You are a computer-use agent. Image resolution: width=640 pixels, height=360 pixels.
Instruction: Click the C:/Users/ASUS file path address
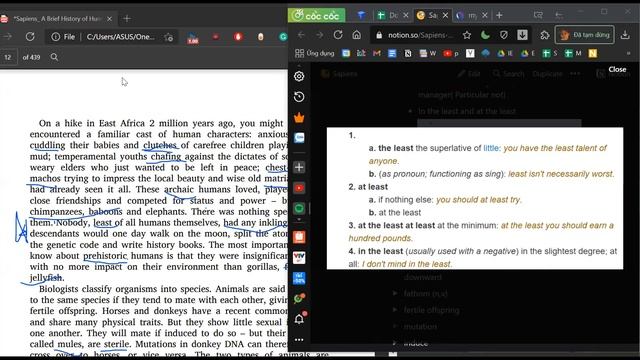[x=120, y=37]
